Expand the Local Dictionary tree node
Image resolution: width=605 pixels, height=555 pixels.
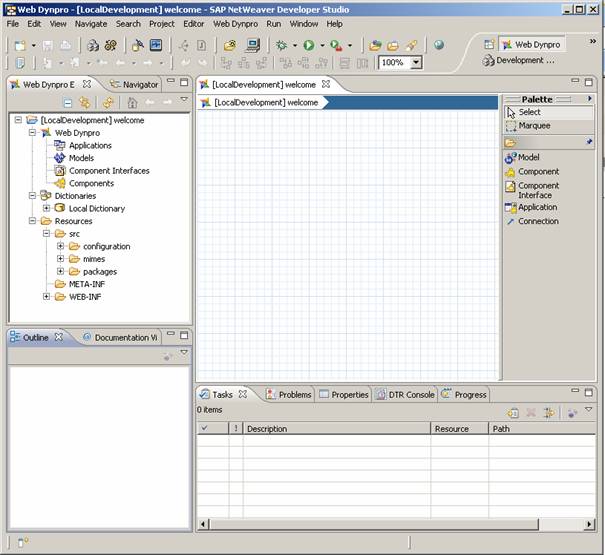(46, 209)
